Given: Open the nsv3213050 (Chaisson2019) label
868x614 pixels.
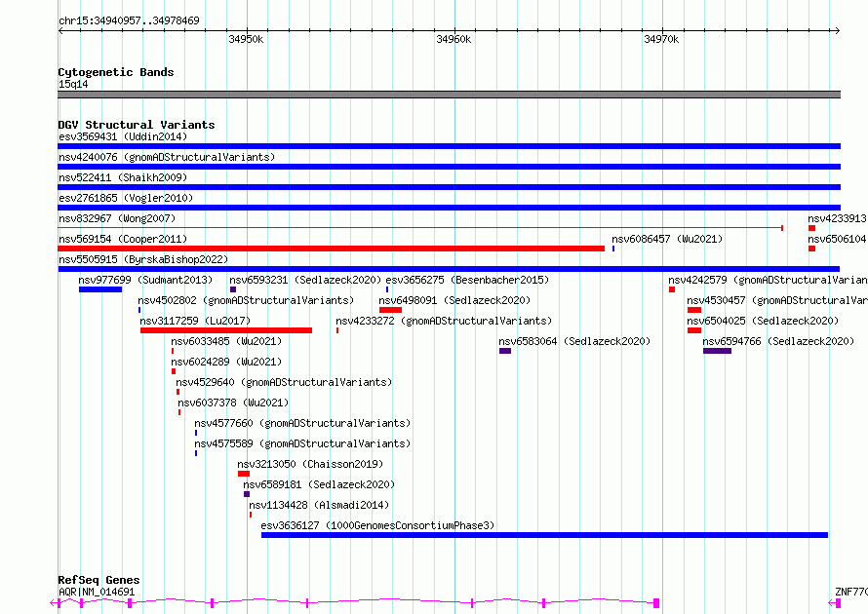Looking at the screenshot, I should 310,464.
